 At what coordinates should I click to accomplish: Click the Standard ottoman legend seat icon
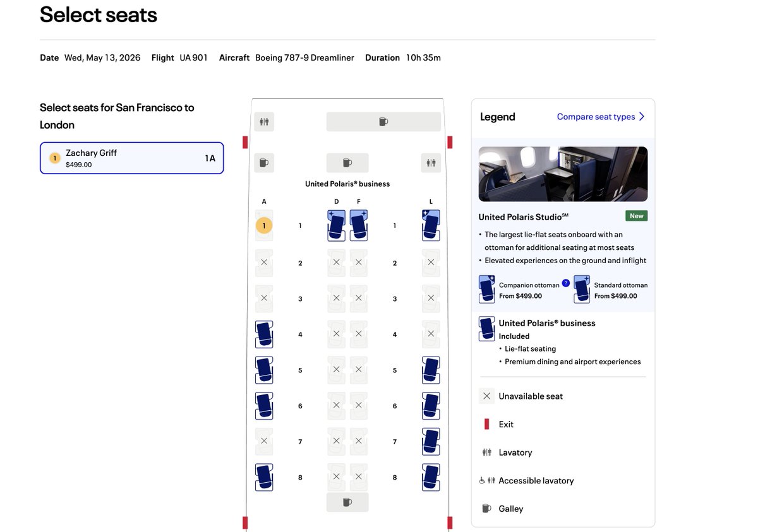pyautogui.click(x=582, y=290)
